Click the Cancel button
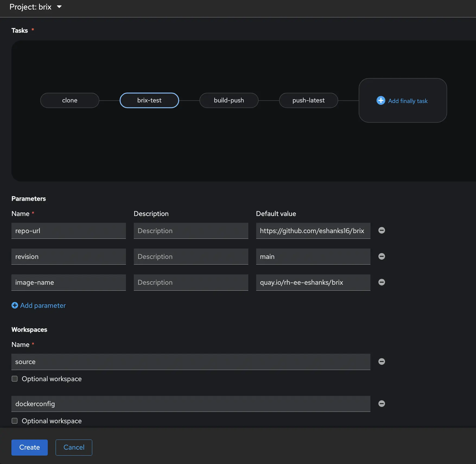Screen dimensions: 476x464 pos(74,447)
